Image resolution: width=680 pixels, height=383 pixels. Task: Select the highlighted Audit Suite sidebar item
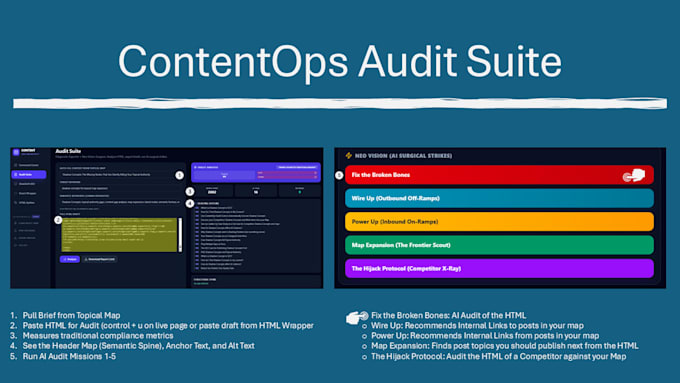pos(29,174)
